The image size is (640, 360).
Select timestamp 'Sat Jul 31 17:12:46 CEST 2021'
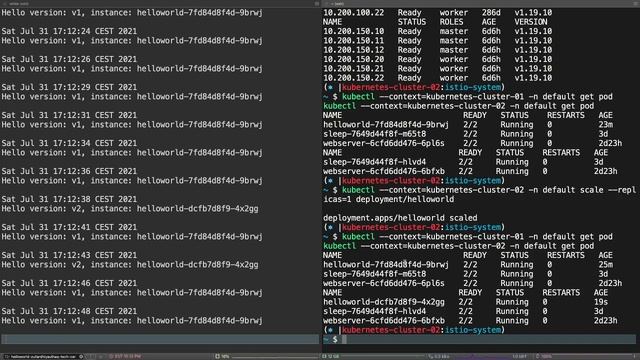tap(69, 283)
